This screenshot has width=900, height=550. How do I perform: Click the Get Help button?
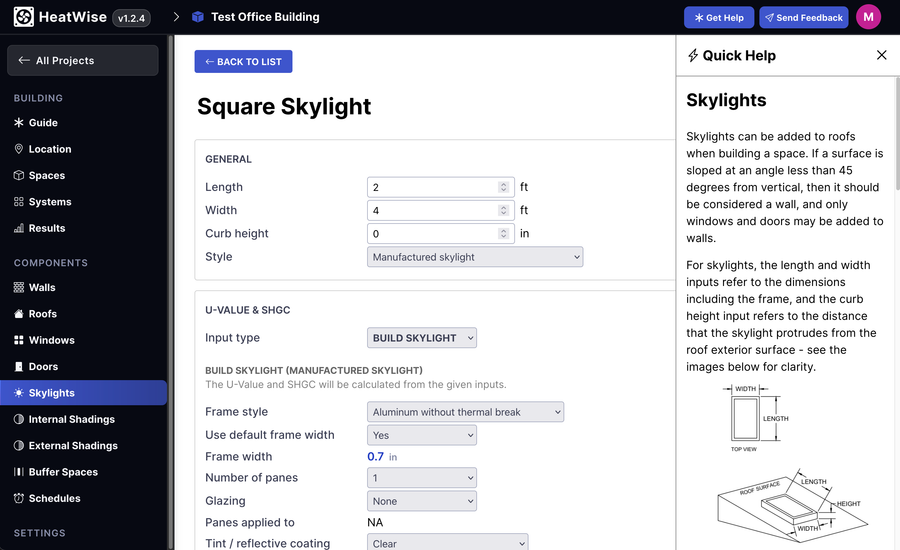point(719,18)
